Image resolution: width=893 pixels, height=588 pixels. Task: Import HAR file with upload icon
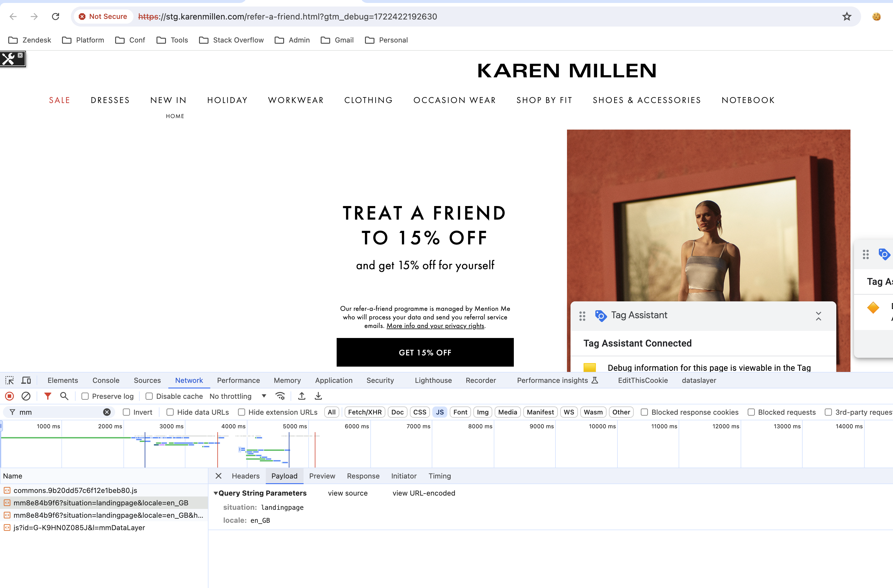tap(302, 396)
